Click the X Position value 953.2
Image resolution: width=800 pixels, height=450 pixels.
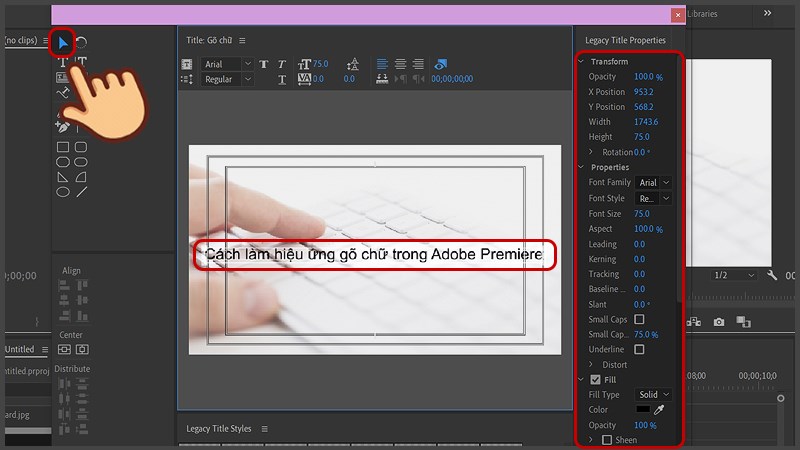coord(644,92)
